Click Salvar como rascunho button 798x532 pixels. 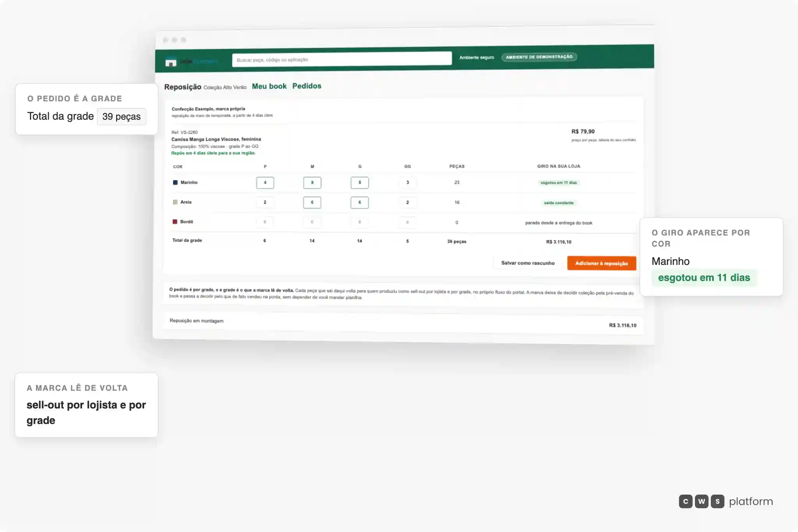528,263
